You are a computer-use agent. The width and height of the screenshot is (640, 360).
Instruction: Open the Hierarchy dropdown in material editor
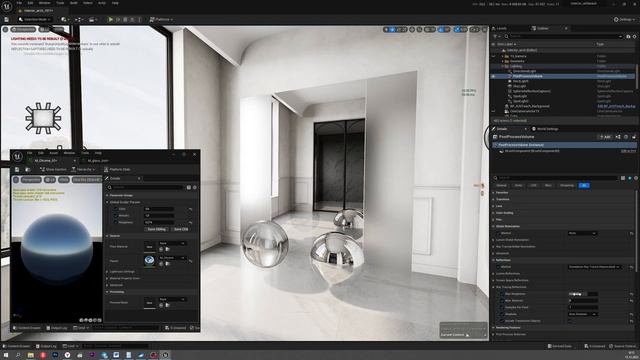(x=83, y=169)
